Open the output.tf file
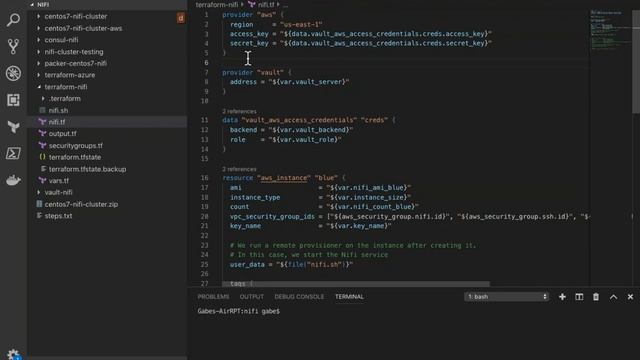Screen dimensions: 640x360 (62, 133)
